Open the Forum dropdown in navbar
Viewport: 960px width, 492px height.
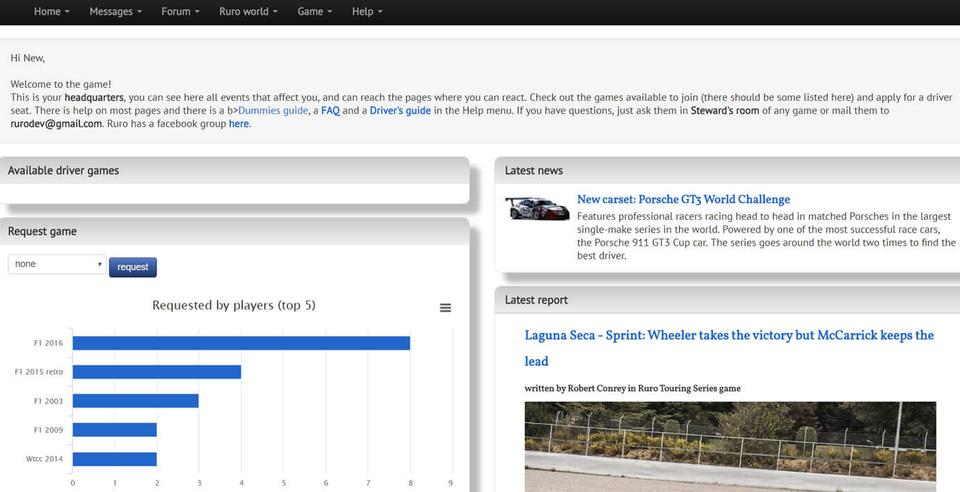pos(180,12)
